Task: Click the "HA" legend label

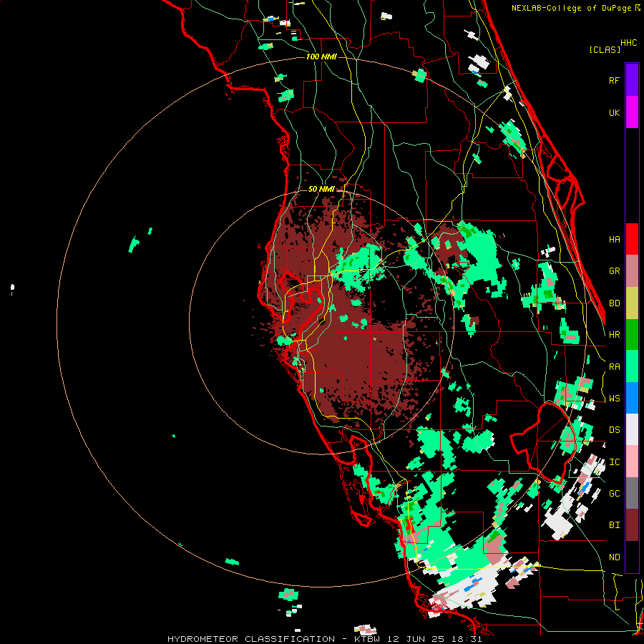Action: [x=614, y=240]
